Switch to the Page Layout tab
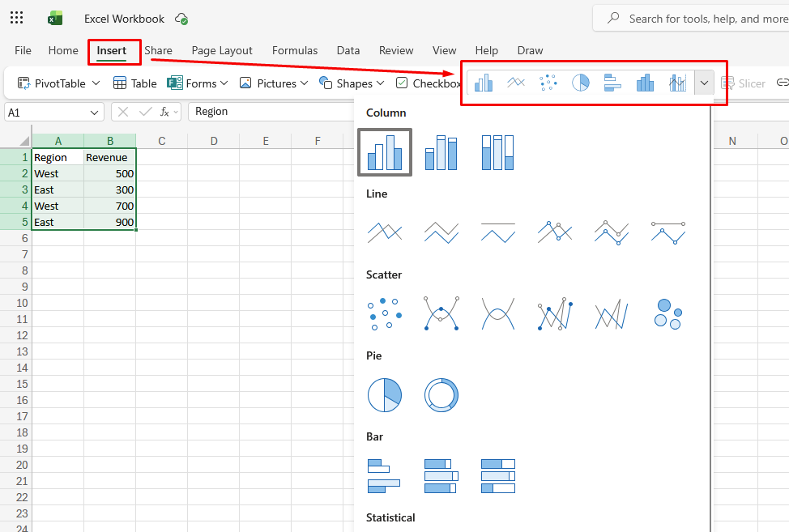The image size is (789, 532). (x=222, y=50)
